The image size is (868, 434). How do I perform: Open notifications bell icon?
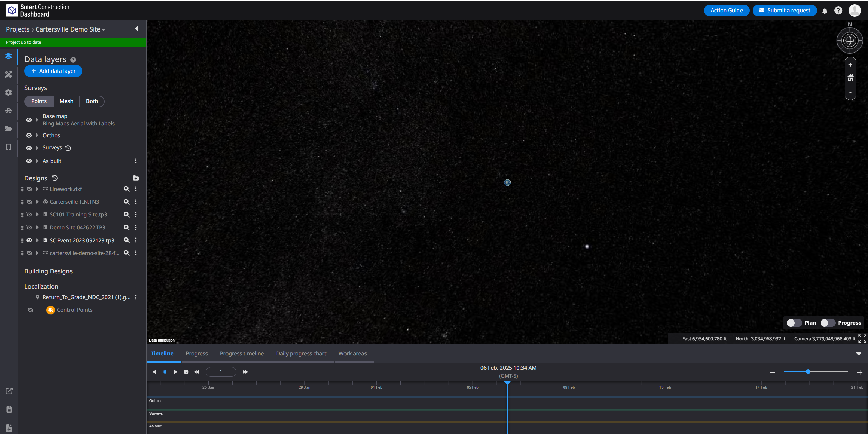pos(825,11)
